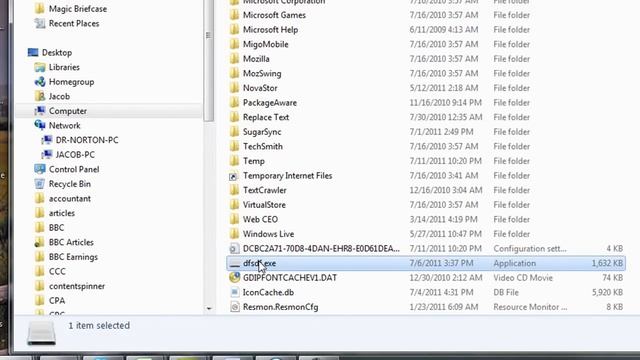
Task: Open the DR-NORTON-PC network computer icon
Action: [47, 140]
